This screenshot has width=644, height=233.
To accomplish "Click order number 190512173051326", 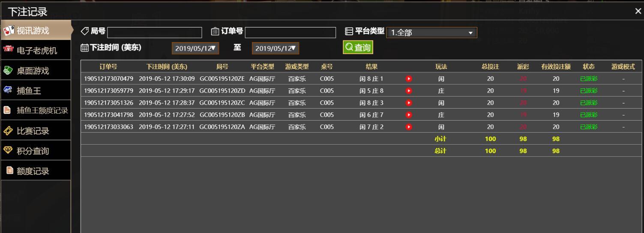I will click(x=109, y=103).
